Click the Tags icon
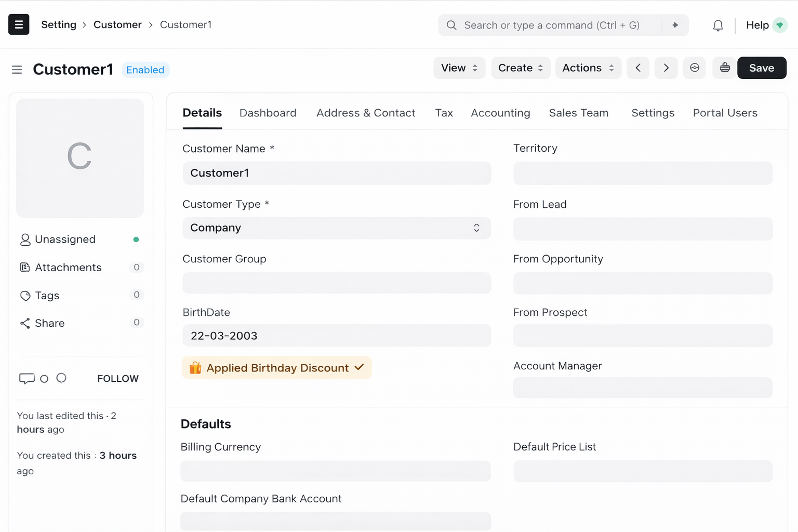The width and height of the screenshot is (798, 532). (x=25, y=296)
